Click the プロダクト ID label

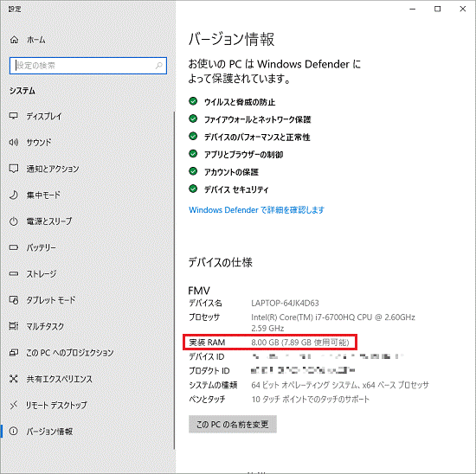pos(209,370)
